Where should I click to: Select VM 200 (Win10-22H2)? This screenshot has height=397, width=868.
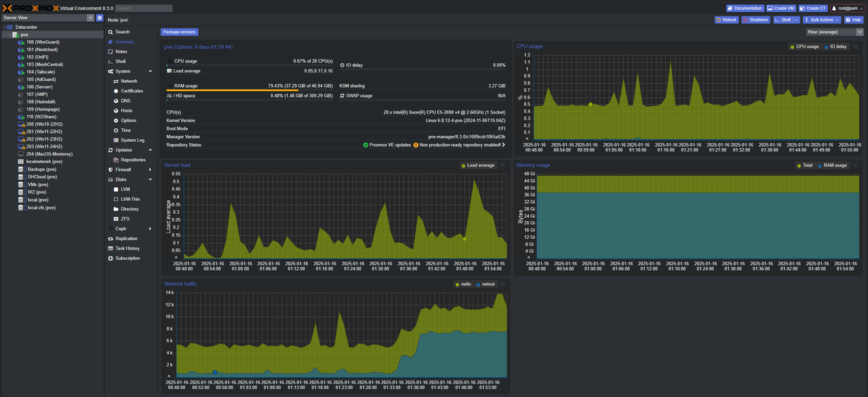[x=41, y=124]
